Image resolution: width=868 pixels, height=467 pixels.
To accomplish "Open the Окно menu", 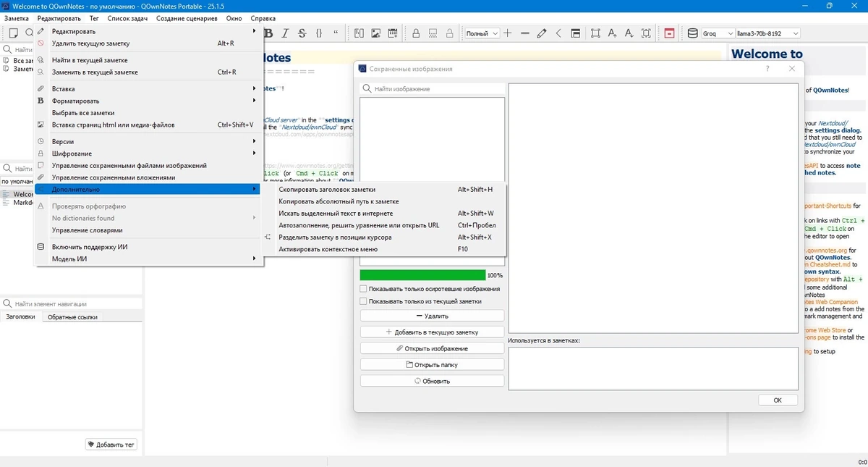I will pos(234,18).
